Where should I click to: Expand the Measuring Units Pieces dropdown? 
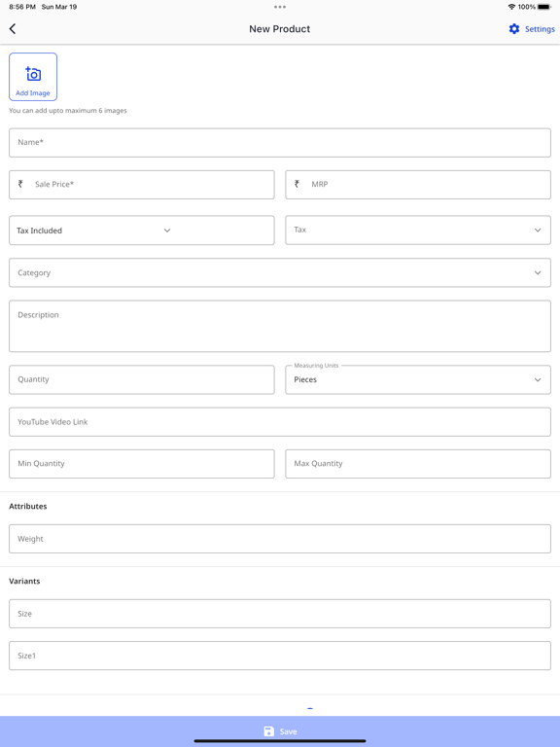[418, 379]
